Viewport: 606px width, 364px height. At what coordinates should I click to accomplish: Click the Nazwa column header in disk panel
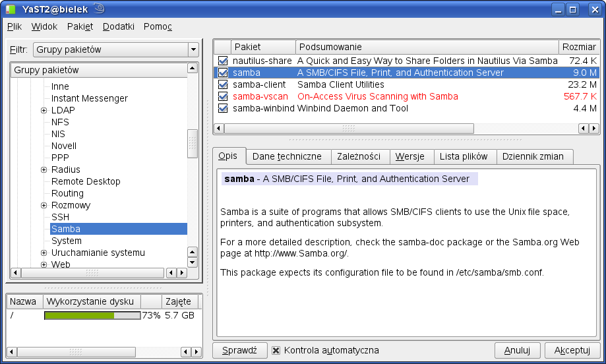pos(24,301)
